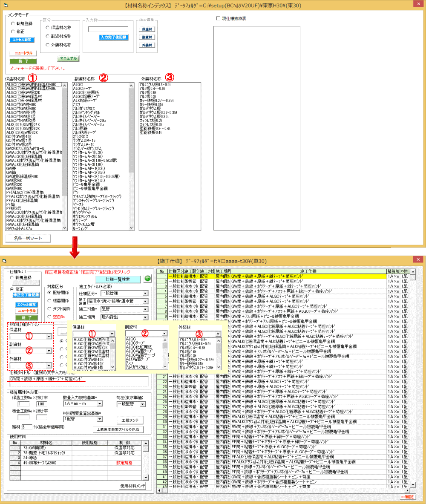Click 終了 in the 材料名称インデックス window
The height and width of the screenshot is (504, 426).
pos(23,61)
